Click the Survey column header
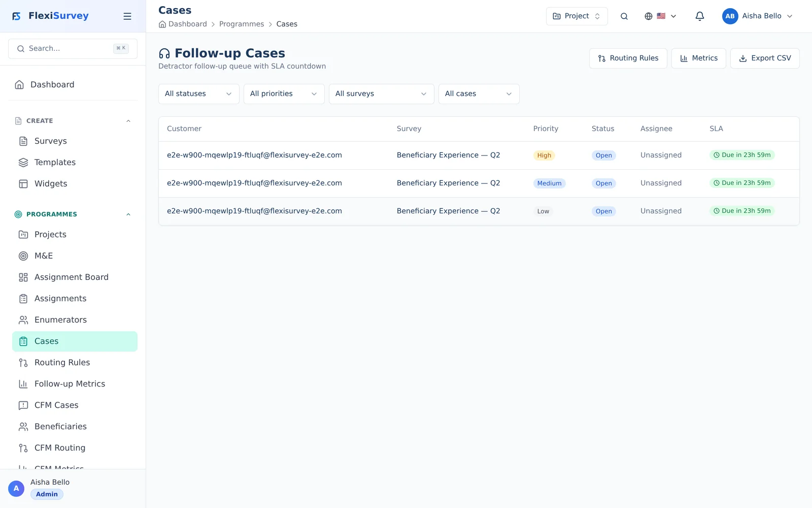This screenshot has height=508, width=812. tap(409, 129)
